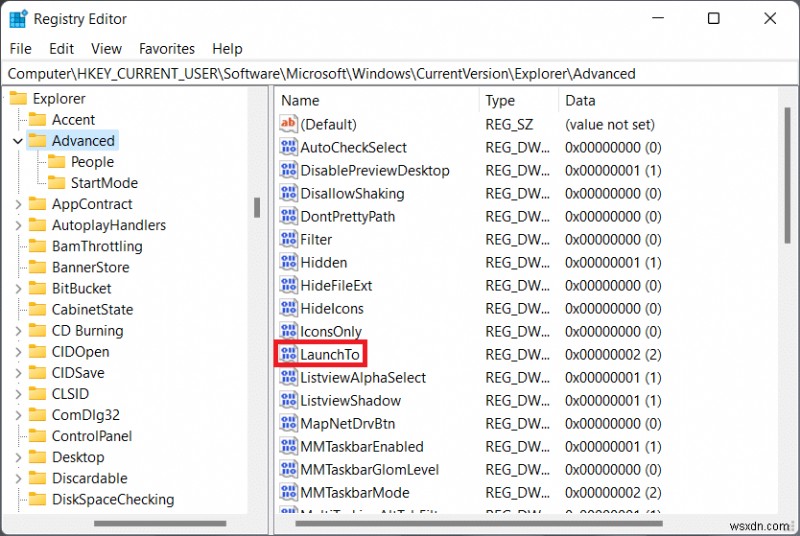Viewport: 800px width, 536px height.
Task: Click the Hidden DWORD icon
Action: coord(288,262)
